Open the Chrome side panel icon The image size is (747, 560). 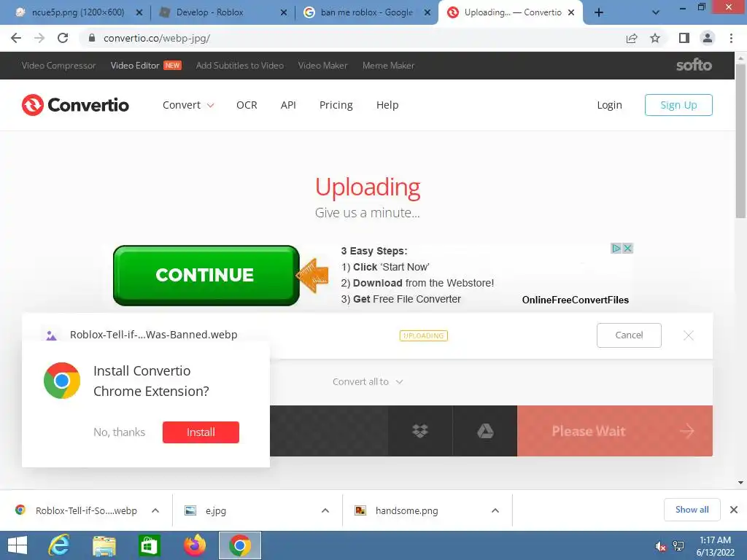[684, 38]
